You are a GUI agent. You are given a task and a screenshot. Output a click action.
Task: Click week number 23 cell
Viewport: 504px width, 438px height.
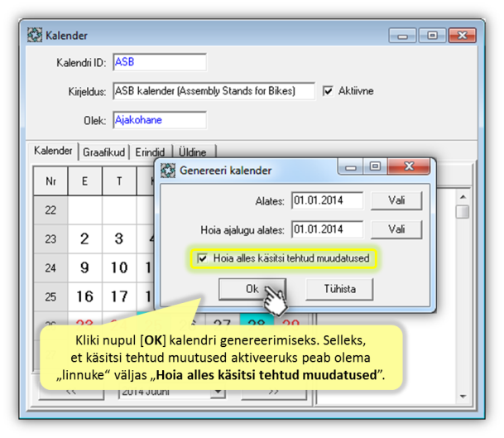click(50, 239)
